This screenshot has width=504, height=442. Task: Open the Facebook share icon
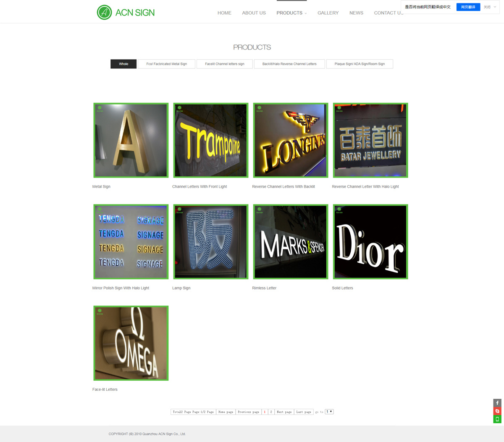pos(497,403)
